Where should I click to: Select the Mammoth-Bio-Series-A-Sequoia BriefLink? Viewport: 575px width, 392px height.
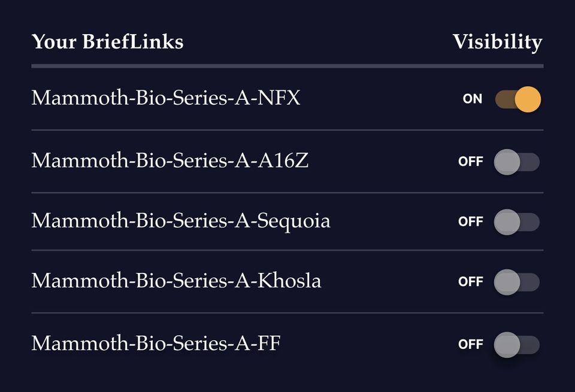(x=181, y=221)
